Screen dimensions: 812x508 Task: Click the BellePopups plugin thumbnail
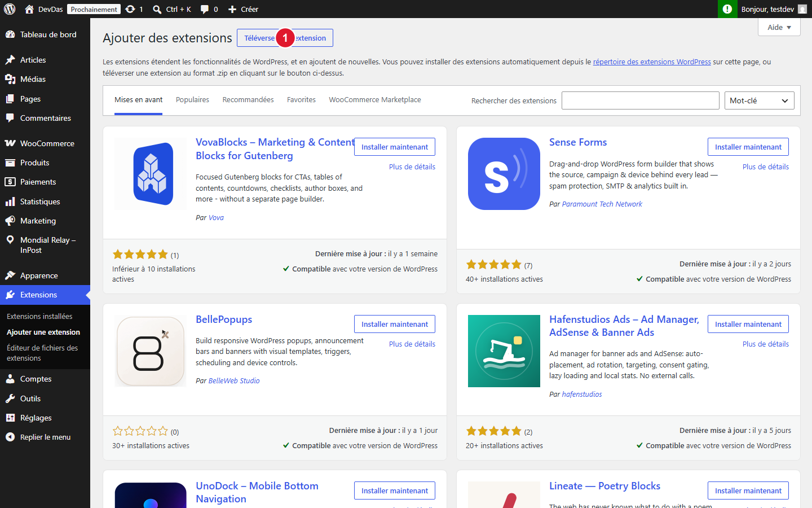pyautogui.click(x=151, y=351)
